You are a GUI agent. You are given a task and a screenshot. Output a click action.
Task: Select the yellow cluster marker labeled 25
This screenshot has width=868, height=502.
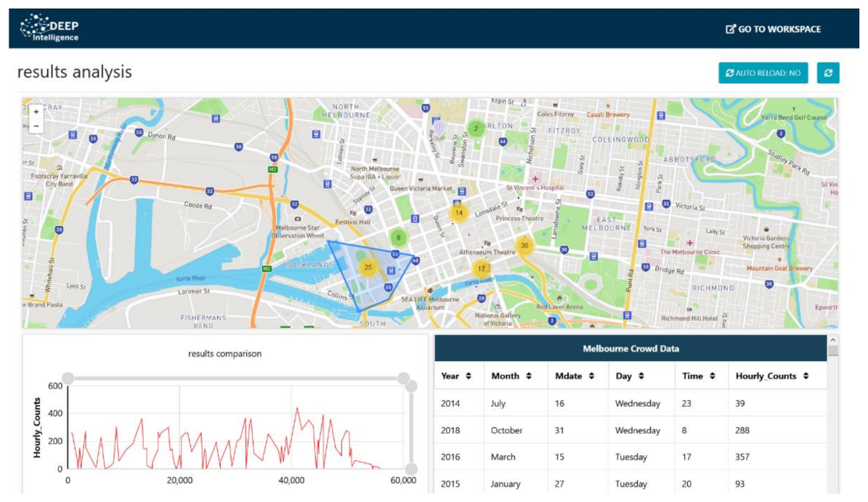368,267
